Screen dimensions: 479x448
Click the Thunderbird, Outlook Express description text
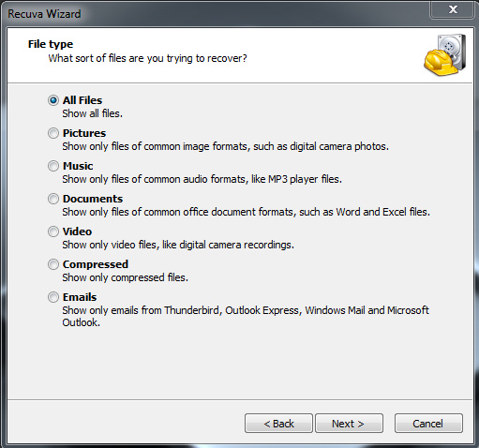(x=246, y=316)
